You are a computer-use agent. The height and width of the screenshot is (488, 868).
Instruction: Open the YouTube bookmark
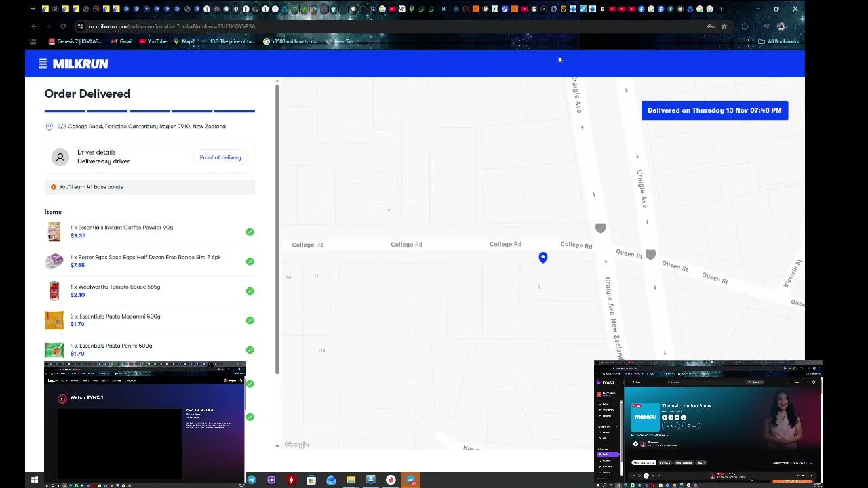tap(153, 41)
